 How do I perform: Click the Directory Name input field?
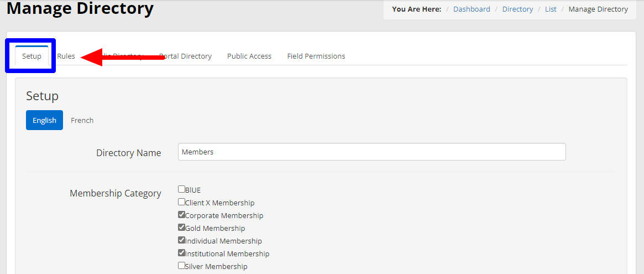pos(371,152)
